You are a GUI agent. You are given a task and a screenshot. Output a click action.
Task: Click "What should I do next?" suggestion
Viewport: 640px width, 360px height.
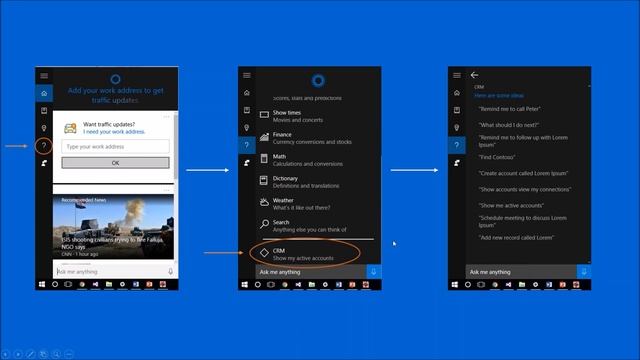[509, 125]
